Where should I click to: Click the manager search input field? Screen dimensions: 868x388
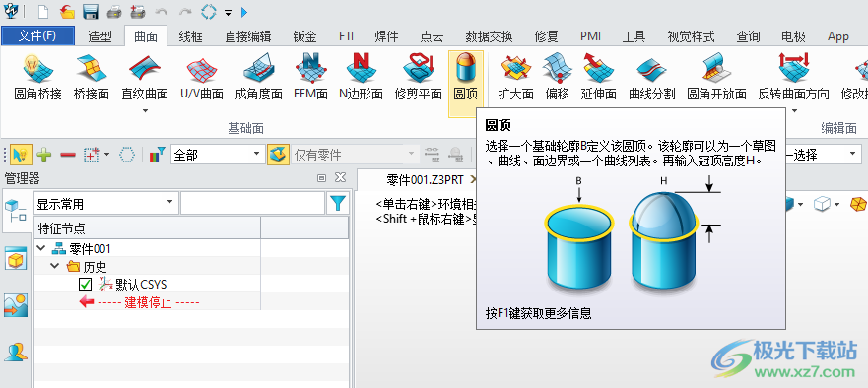click(252, 203)
